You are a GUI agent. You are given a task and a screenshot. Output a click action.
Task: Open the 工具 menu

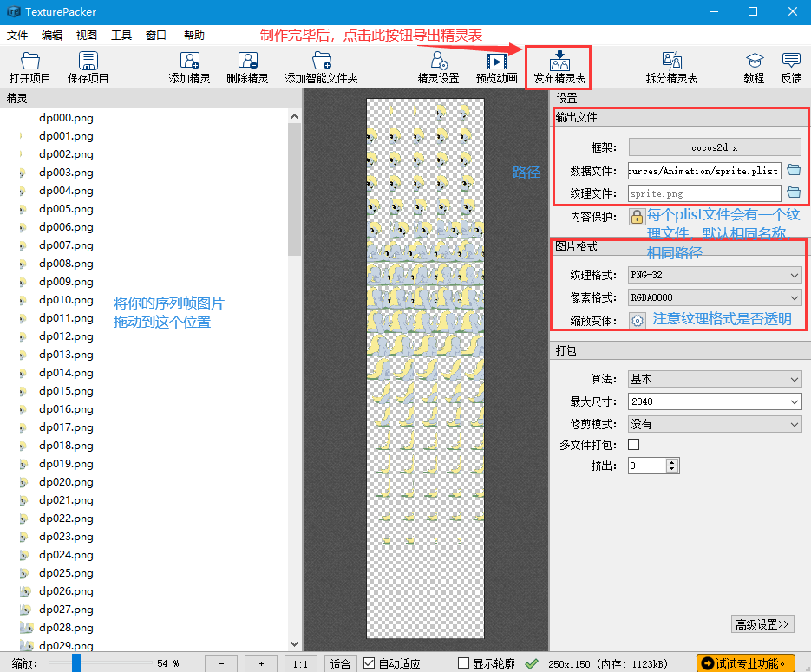121,36
